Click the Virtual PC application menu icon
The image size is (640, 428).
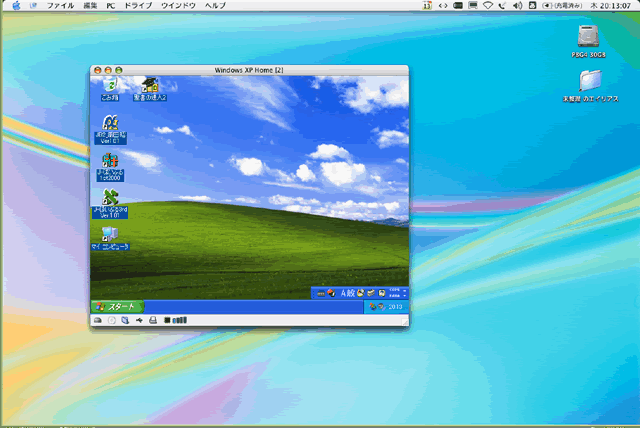(x=33, y=6)
